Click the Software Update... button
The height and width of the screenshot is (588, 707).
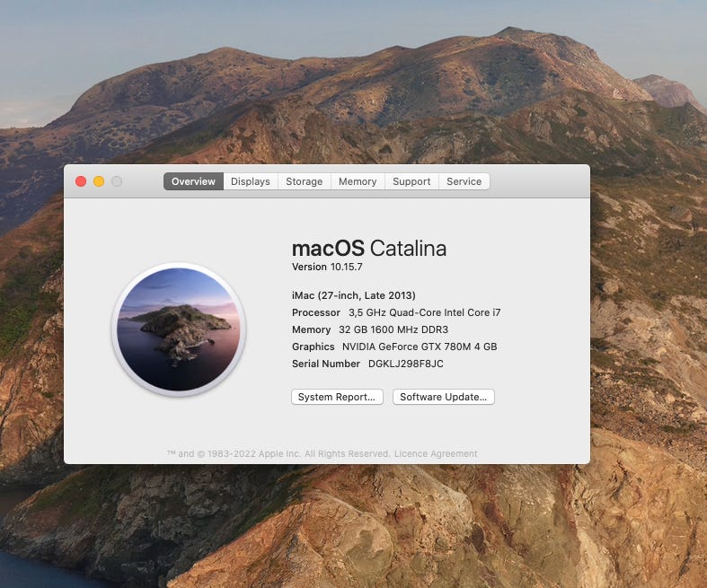[x=443, y=397]
